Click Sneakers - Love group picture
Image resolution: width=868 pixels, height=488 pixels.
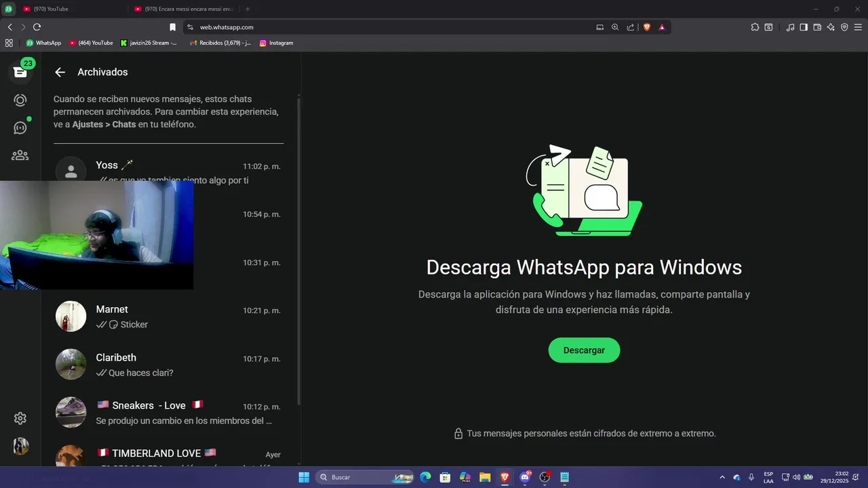[x=71, y=413]
